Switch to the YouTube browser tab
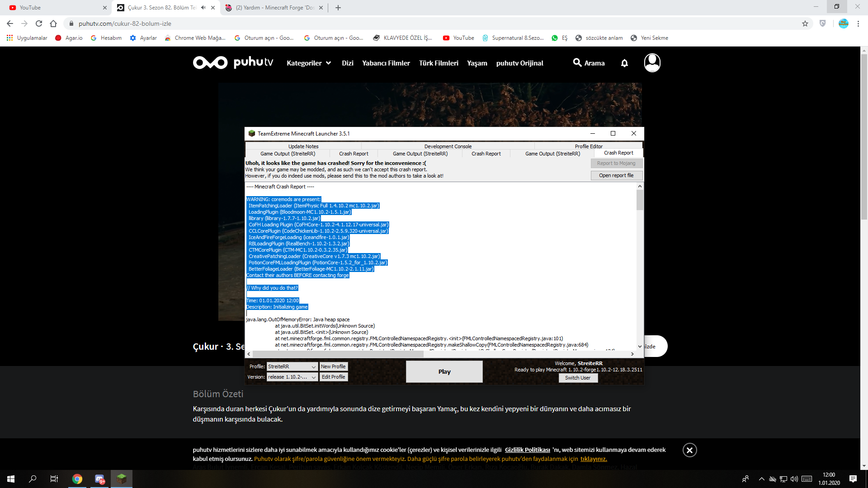The image size is (868, 488). [x=56, y=8]
